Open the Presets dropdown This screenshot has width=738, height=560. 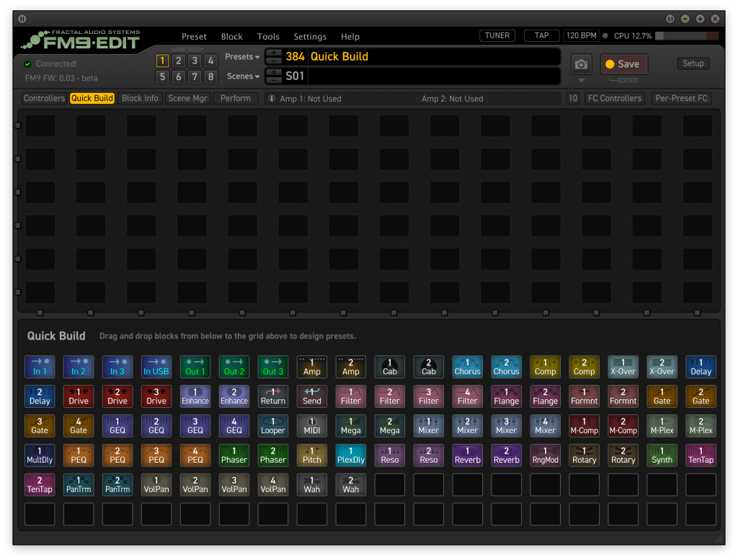tap(242, 57)
